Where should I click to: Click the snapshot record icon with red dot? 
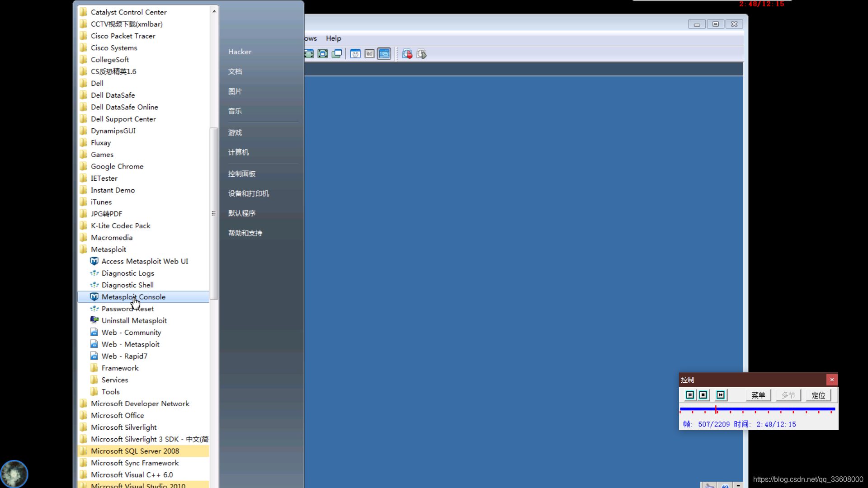[x=407, y=54]
